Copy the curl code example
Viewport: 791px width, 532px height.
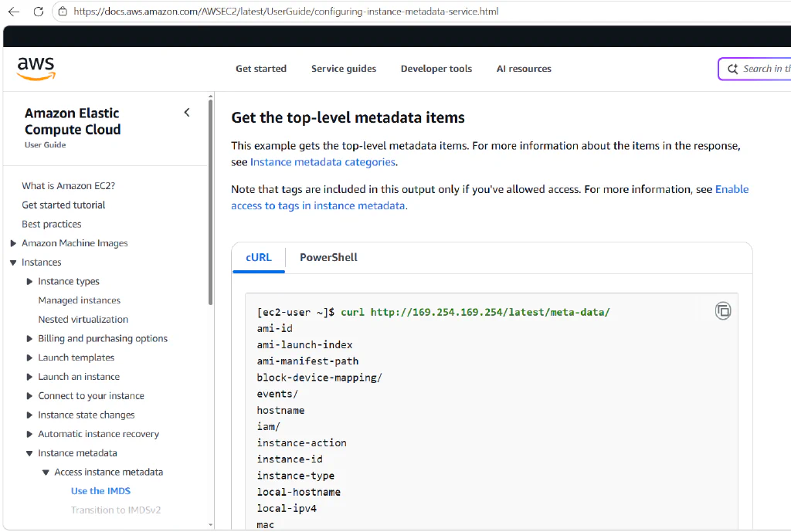click(723, 310)
